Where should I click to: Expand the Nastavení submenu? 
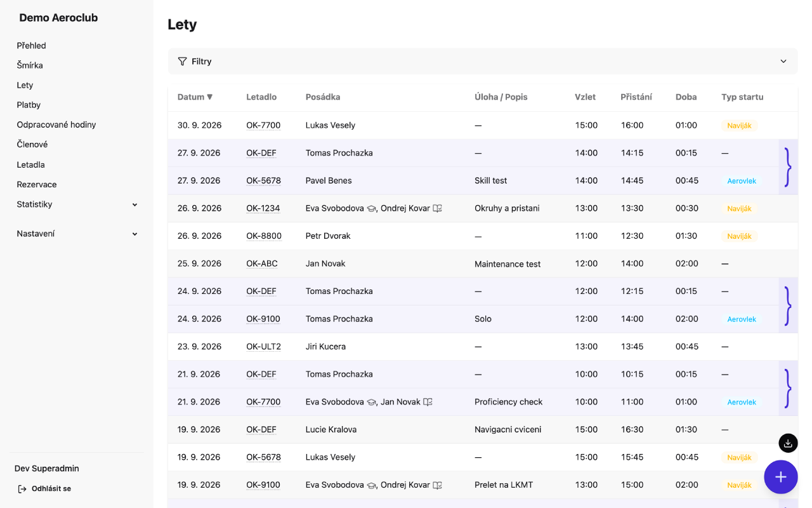pos(134,234)
